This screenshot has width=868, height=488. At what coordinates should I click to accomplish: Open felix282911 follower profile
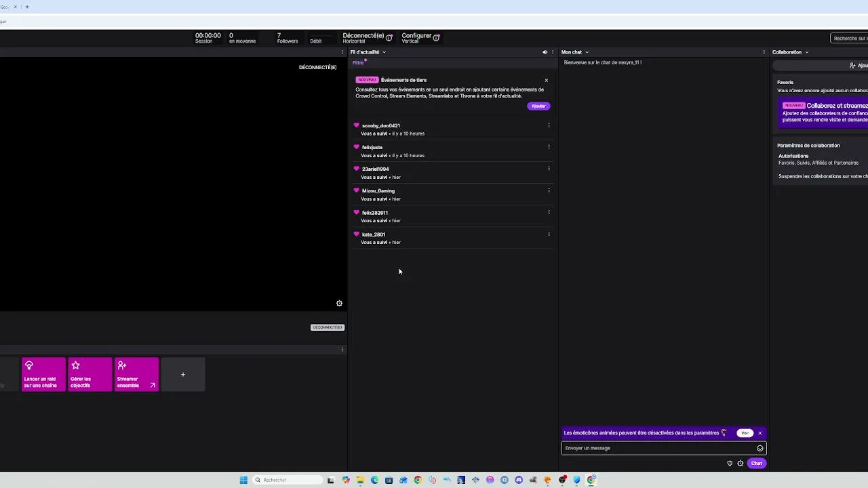(375, 213)
